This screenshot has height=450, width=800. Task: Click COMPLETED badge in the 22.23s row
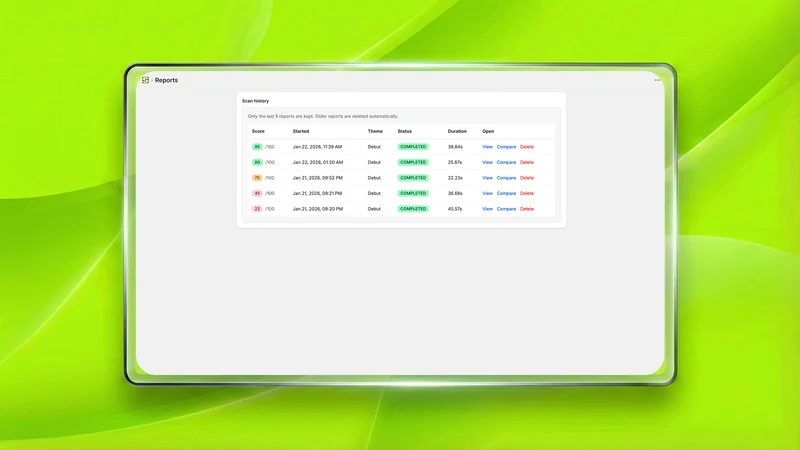tap(413, 178)
